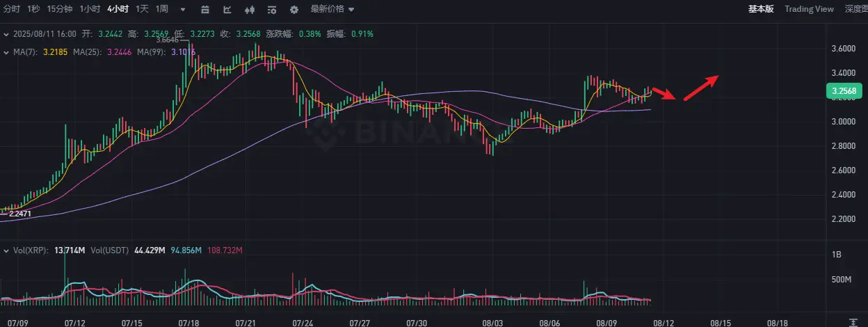Click the 1B volume axis label
The width and height of the screenshot is (868, 327).
[x=837, y=255]
